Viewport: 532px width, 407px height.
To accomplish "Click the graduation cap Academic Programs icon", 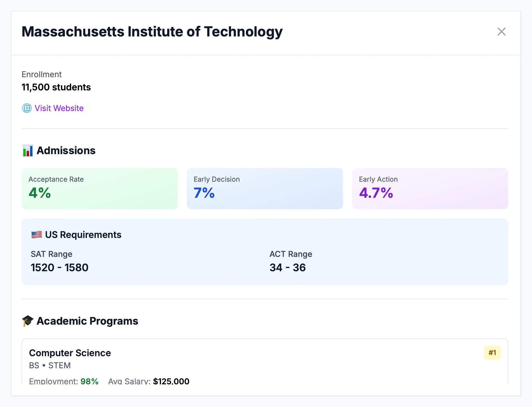I will (28, 321).
